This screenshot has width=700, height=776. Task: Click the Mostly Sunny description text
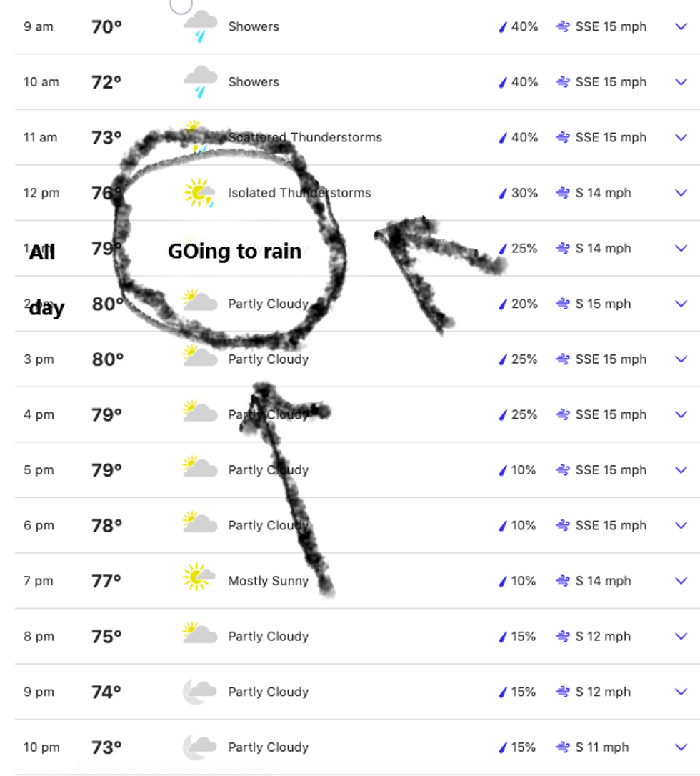pos(268,581)
